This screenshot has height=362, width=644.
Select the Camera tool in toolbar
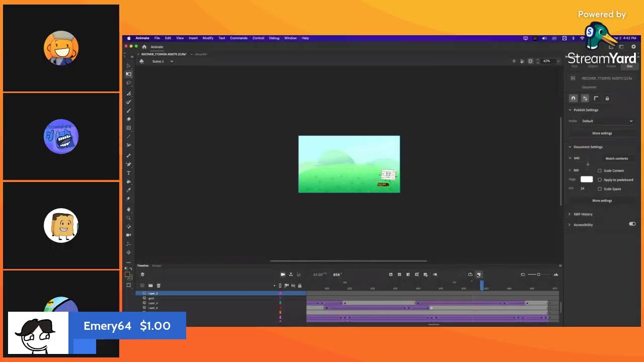pyautogui.click(x=128, y=235)
